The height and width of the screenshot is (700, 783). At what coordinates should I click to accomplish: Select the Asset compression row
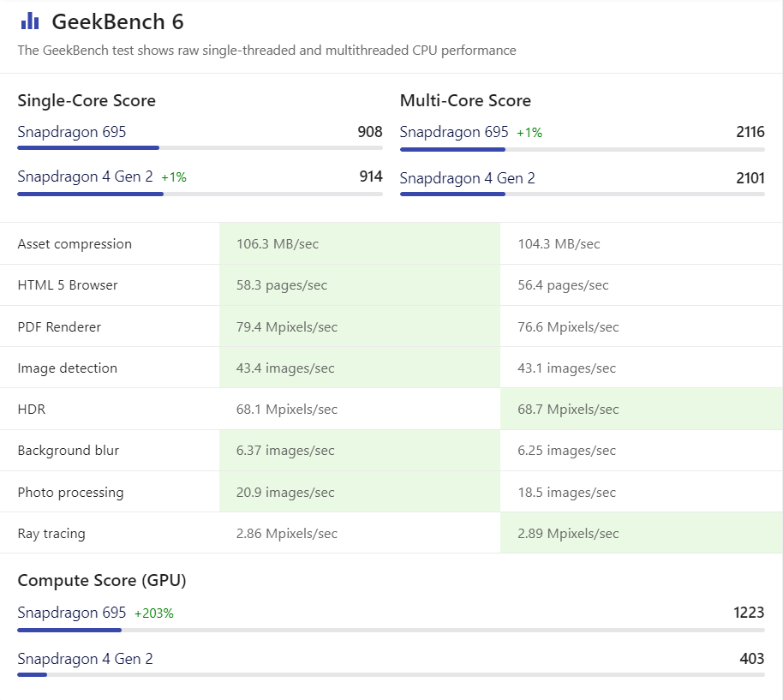[x=75, y=243]
